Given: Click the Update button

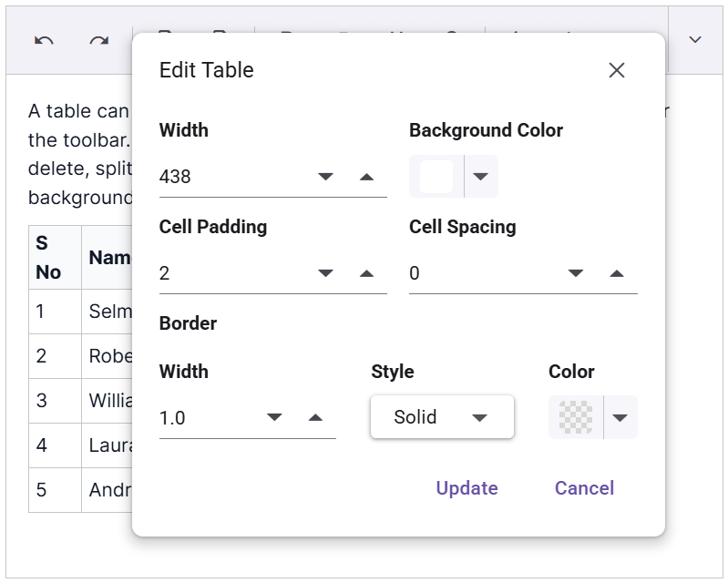Looking at the screenshot, I should [467, 488].
